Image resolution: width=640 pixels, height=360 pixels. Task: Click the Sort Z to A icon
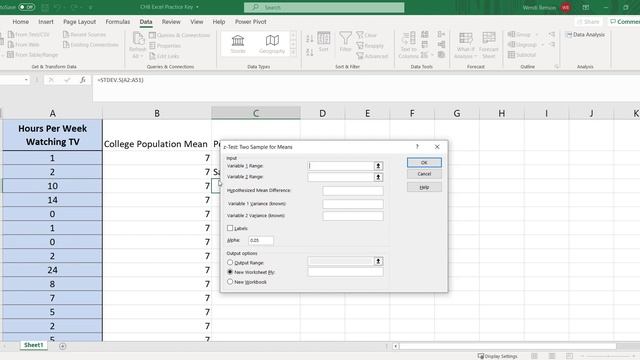pyautogui.click(x=309, y=52)
